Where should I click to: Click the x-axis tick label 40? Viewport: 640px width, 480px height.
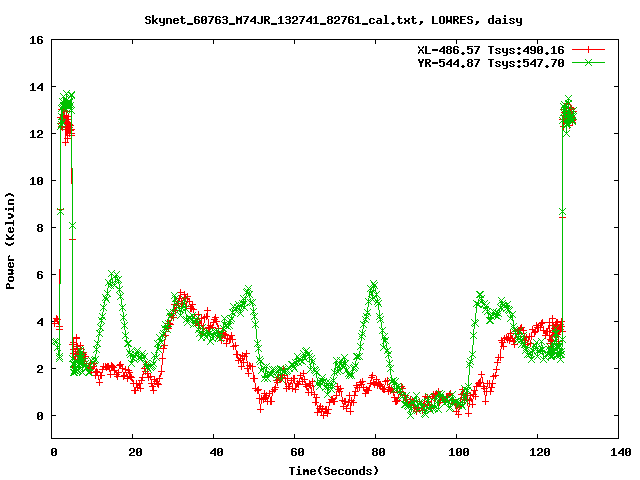(x=216, y=452)
